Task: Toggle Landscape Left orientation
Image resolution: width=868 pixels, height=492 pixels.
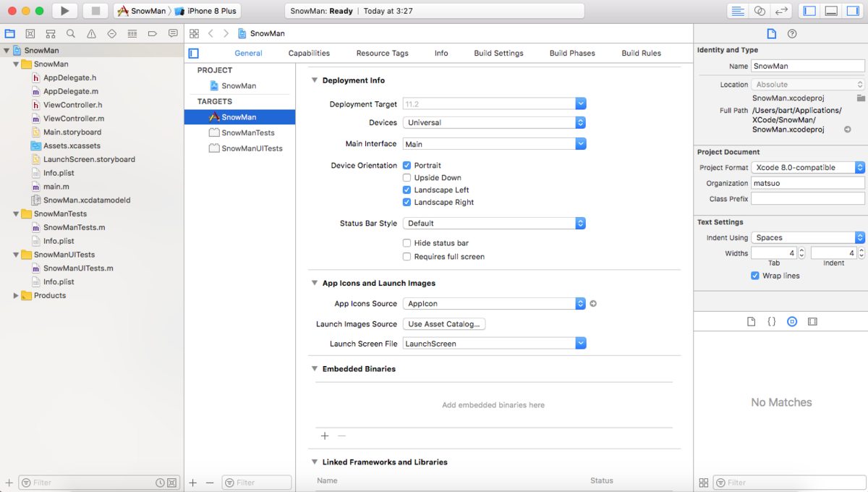Action: click(407, 190)
